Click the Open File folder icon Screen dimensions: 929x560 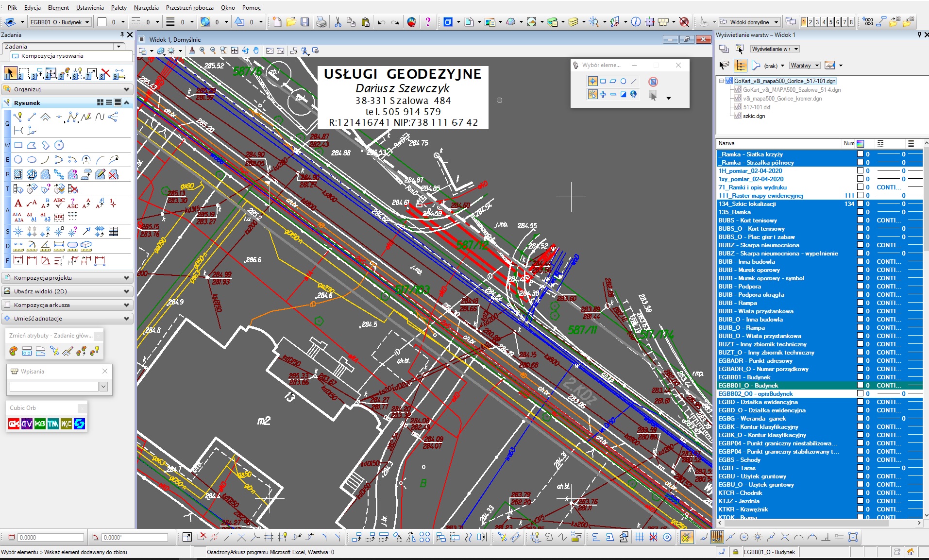pos(291,22)
